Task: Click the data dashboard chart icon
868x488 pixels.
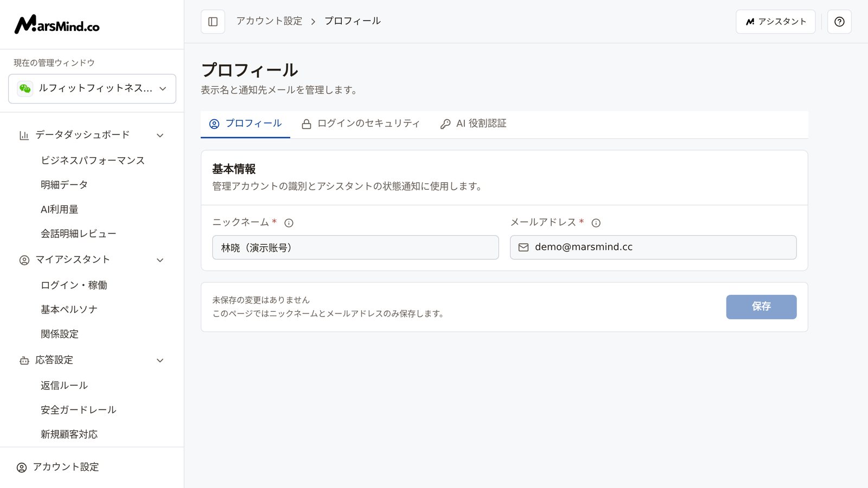Action: click(24, 135)
